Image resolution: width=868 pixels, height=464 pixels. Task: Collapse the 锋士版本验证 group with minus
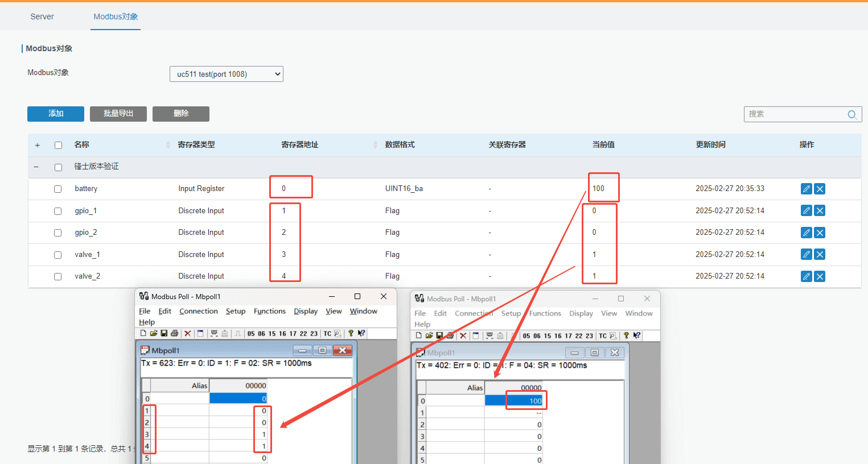pos(36,167)
